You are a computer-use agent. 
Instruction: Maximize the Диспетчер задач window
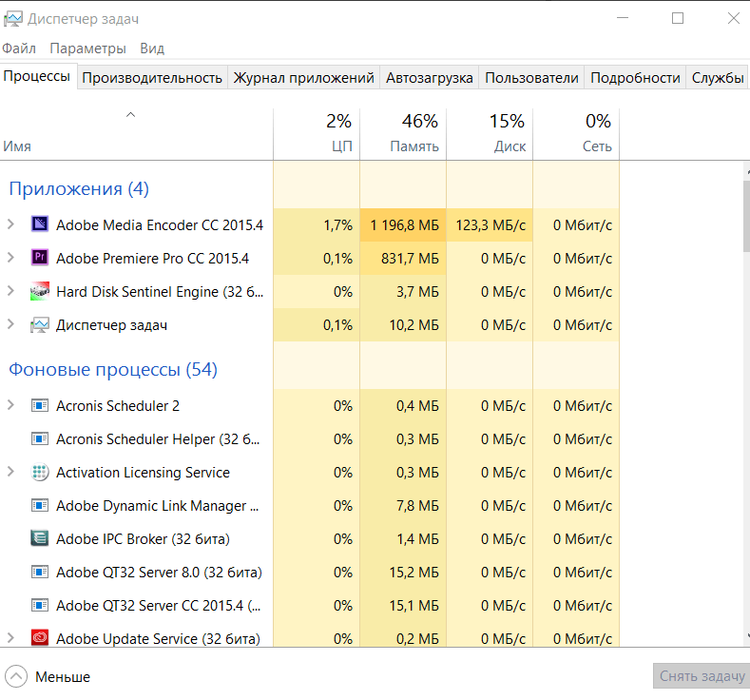tap(678, 18)
